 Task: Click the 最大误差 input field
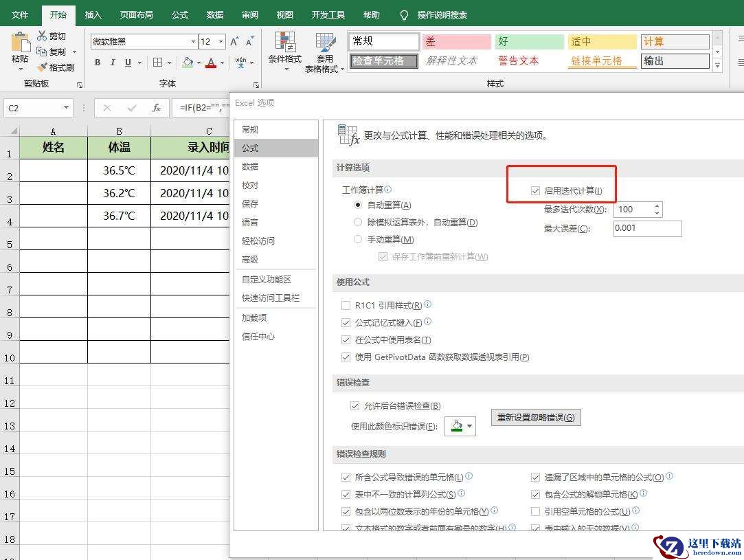tap(648, 228)
